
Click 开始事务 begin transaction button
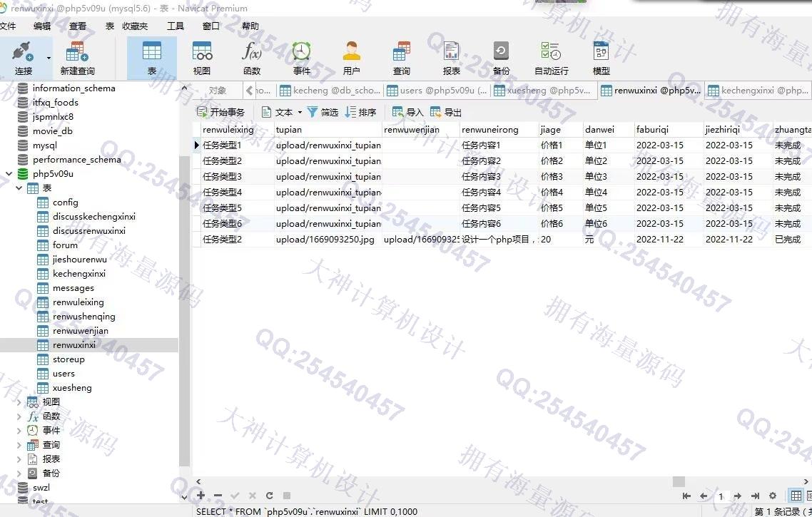point(220,112)
